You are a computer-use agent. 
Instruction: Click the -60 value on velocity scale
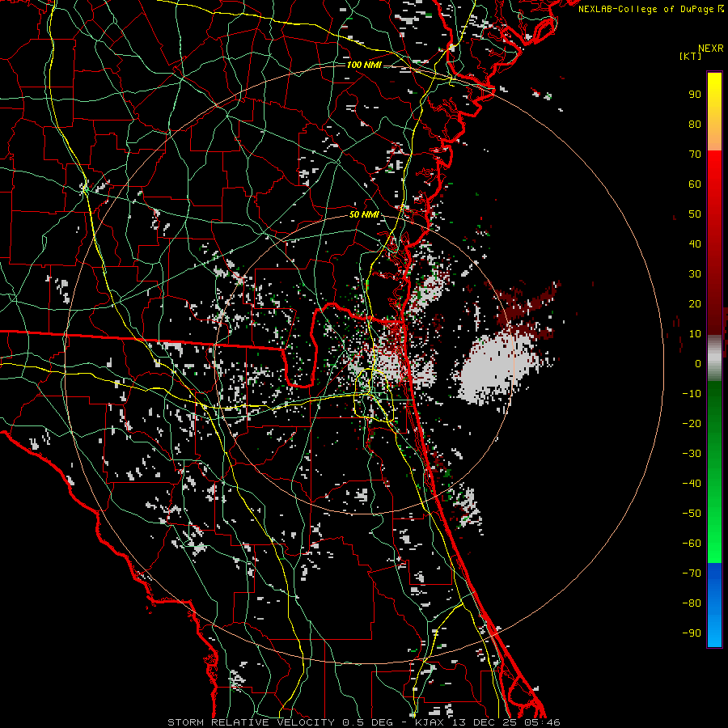[692, 544]
